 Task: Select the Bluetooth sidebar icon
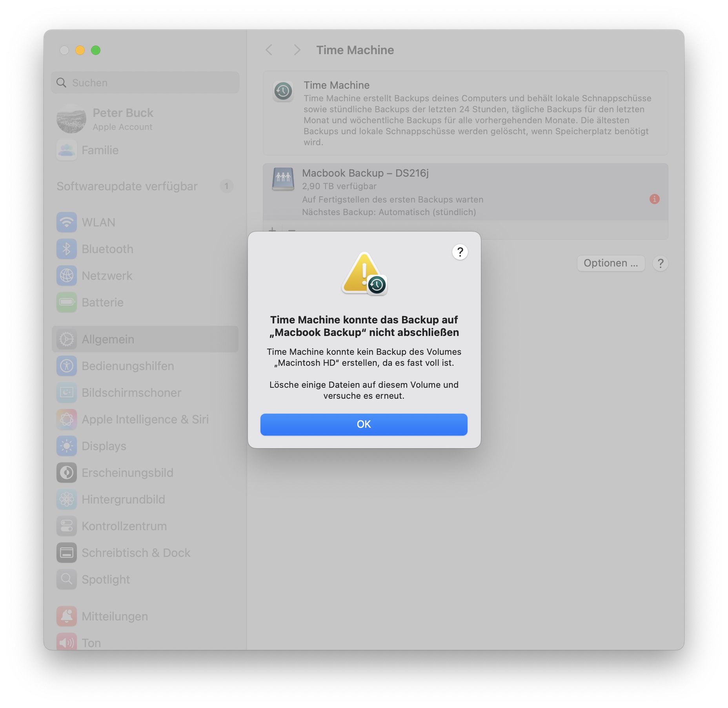67,249
